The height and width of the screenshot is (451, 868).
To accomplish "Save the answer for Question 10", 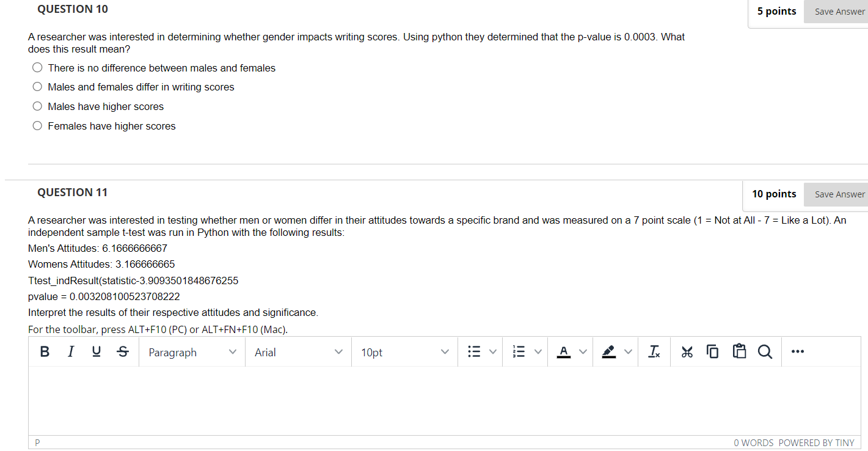I will tap(840, 11).
